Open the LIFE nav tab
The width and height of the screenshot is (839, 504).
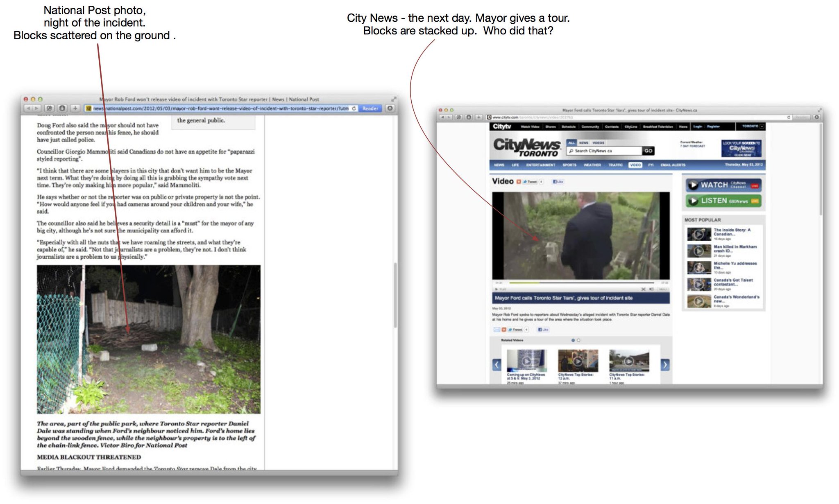tap(515, 165)
